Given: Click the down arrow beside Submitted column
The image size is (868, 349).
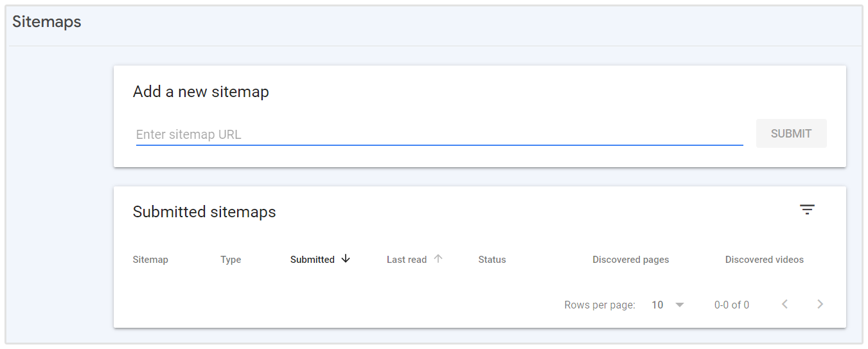Looking at the screenshot, I should click(346, 259).
